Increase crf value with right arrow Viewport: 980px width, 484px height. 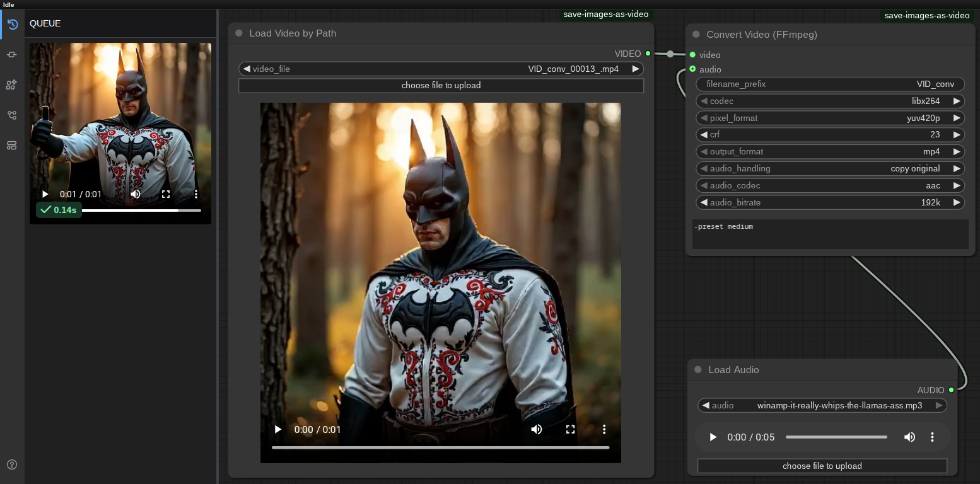click(957, 134)
